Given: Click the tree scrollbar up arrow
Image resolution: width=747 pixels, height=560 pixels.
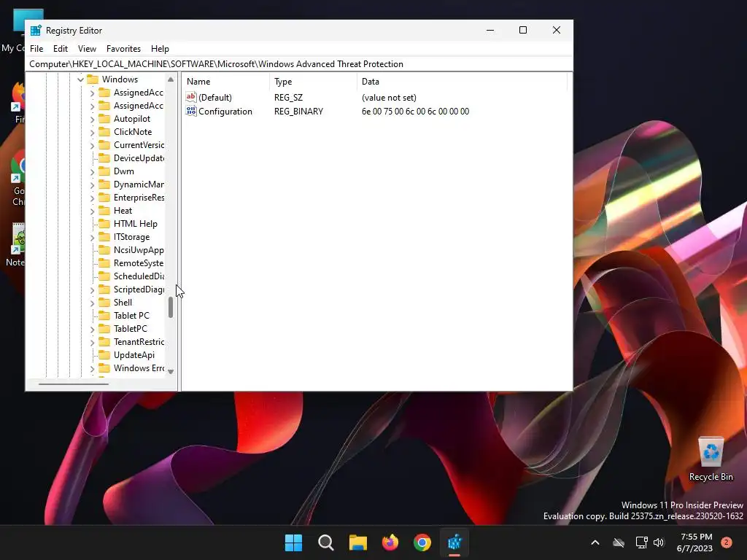Looking at the screenshot, I should (171, 79).
